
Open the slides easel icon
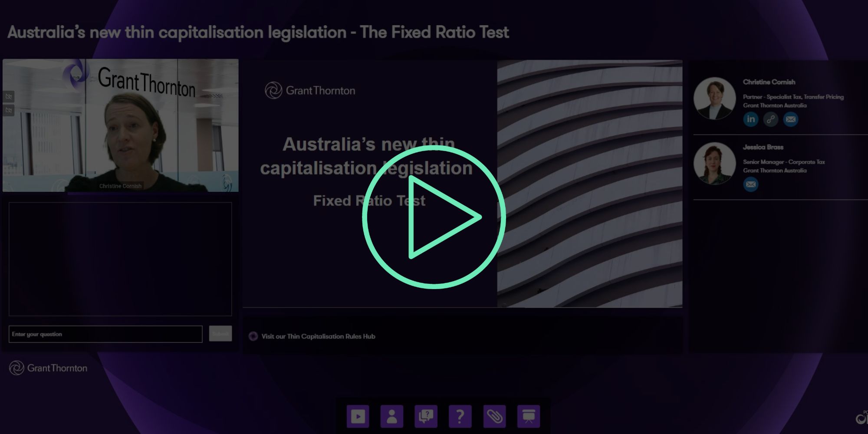tap(529, 417)
